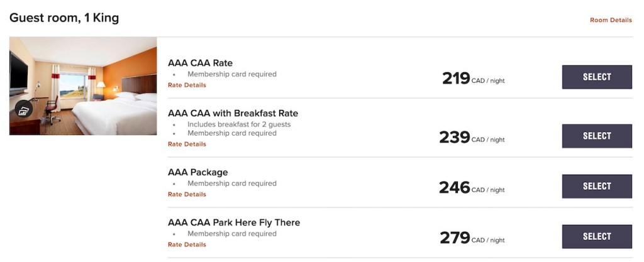Image resolution: width=644 pixels, height=262 pixels.
Task: View Rate Details for AAA CAA with Breakfast
Action: tap(187, 145)
